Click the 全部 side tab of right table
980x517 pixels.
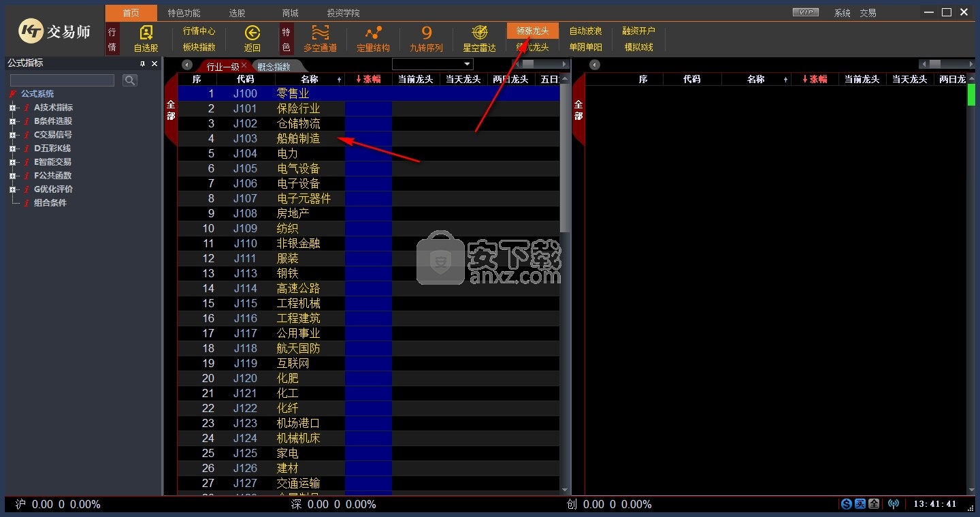578,110
